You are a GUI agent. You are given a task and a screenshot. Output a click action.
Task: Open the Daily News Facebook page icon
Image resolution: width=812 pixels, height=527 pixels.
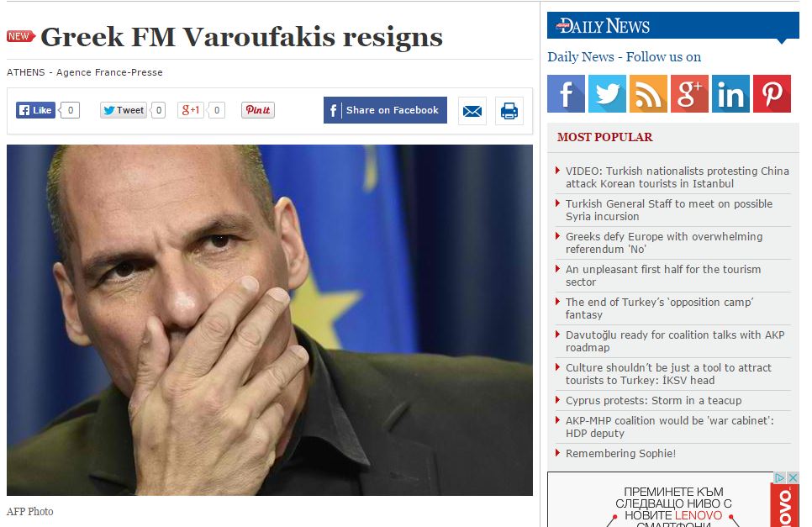[566, 93]
